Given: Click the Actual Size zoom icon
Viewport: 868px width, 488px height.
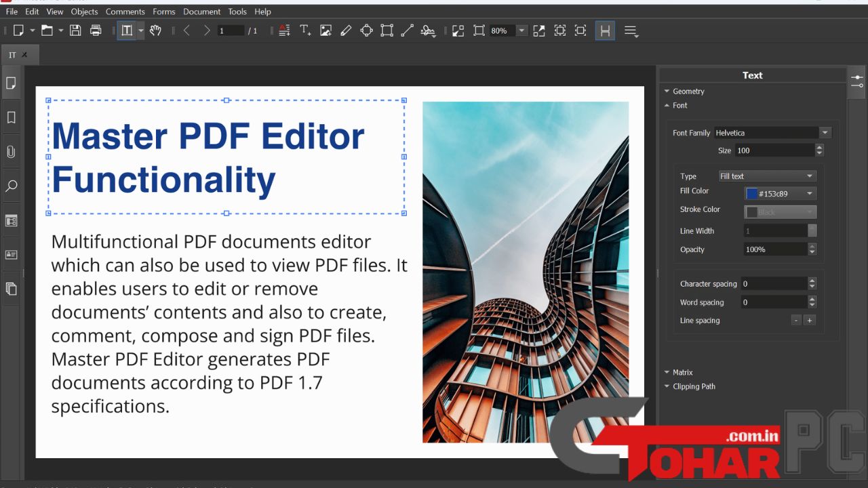Looking at the screenshot, I should (458, 30).
